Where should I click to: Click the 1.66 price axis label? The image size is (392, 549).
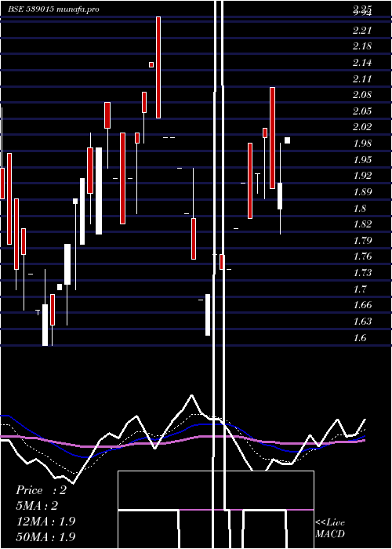point(362,305)
